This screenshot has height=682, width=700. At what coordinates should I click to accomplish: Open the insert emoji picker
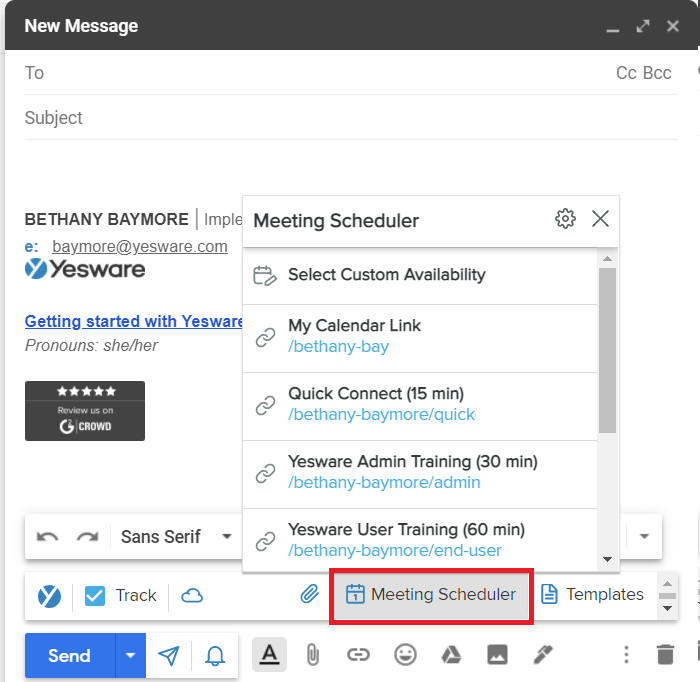click(405, 655)
